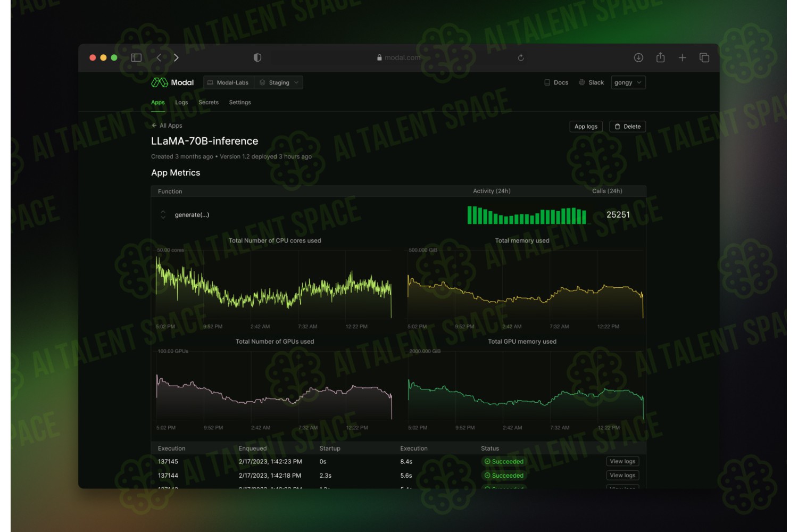
Task: Go back to All Apps
Action: (x=167, y=126)
